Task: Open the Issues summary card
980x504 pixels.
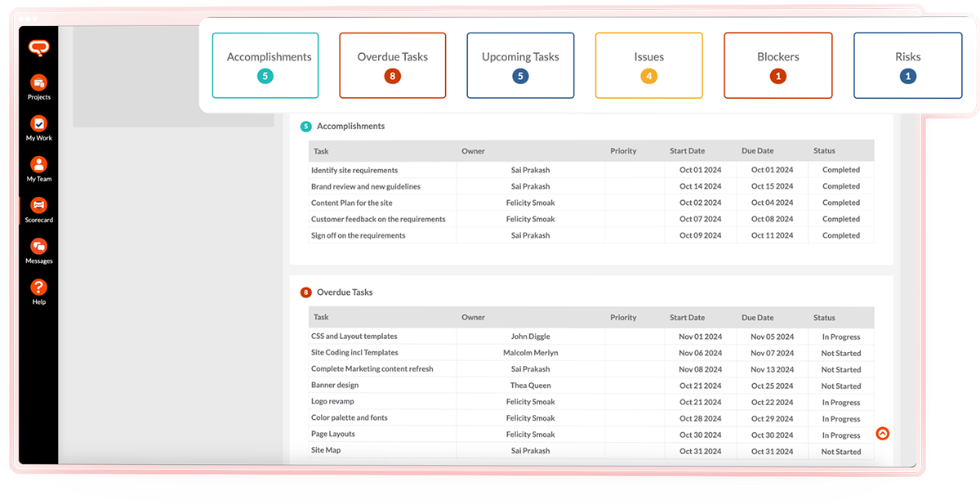Action: tap(649, 65)
